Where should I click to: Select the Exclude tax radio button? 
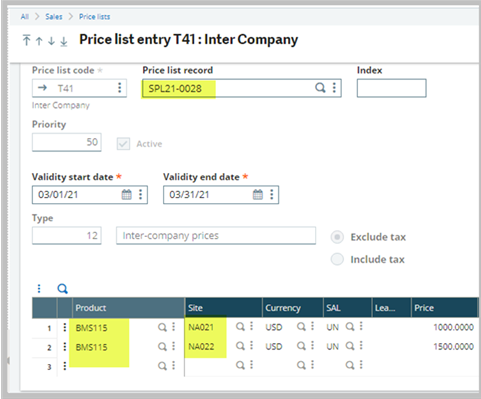click(337, 237)
